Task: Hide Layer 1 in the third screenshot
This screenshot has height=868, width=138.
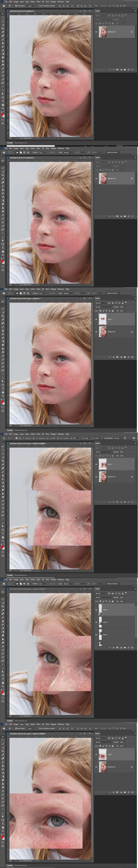Action: [96, 319]
